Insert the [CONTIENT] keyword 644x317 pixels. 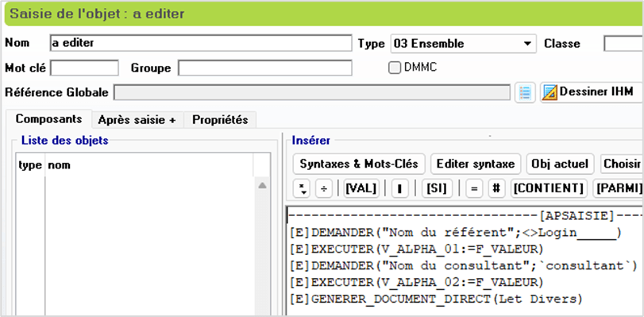coord(549,189)
